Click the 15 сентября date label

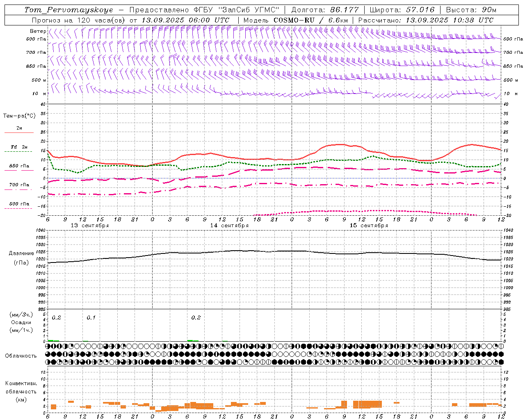(369, 226)
